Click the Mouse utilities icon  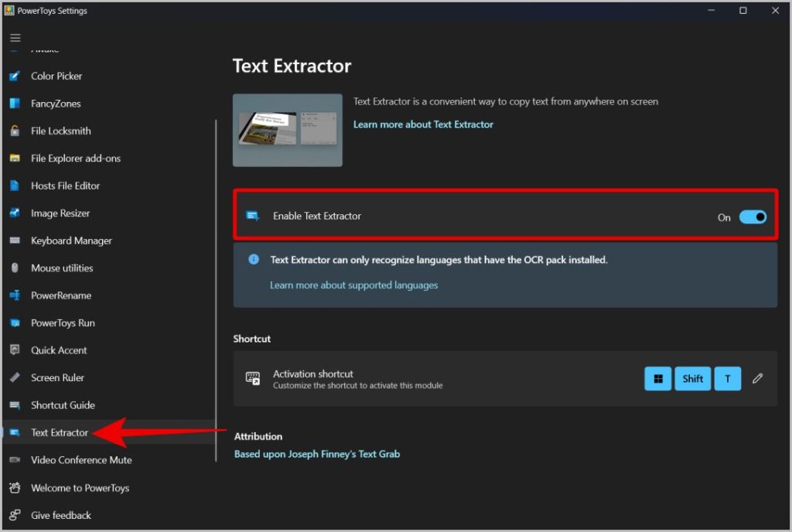[x=15, y=268]
